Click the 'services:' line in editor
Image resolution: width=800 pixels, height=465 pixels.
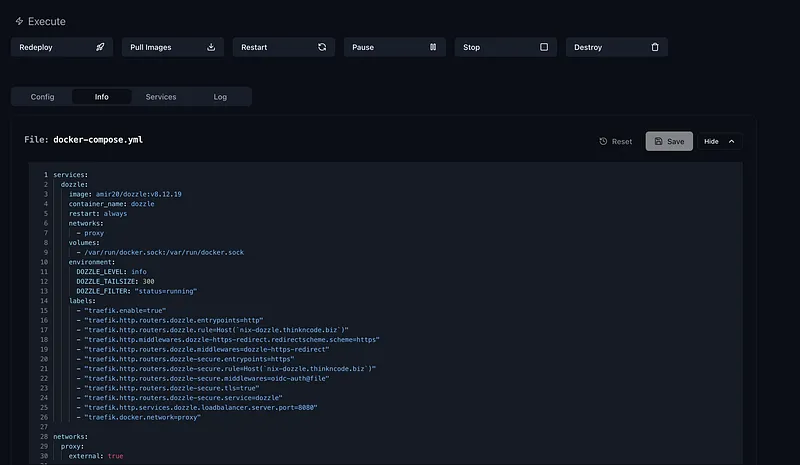coord(70,175)
